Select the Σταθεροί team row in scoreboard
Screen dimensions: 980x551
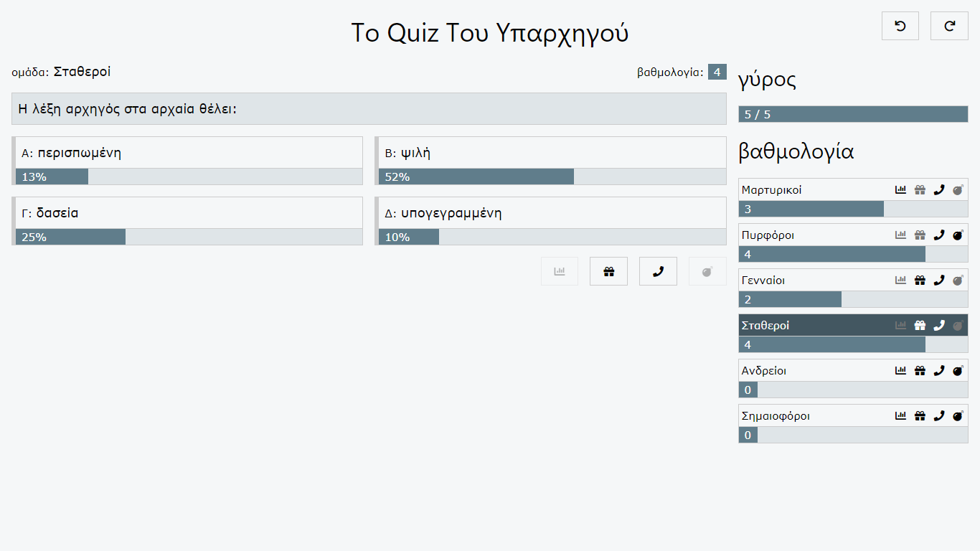(x=853, y=334)
